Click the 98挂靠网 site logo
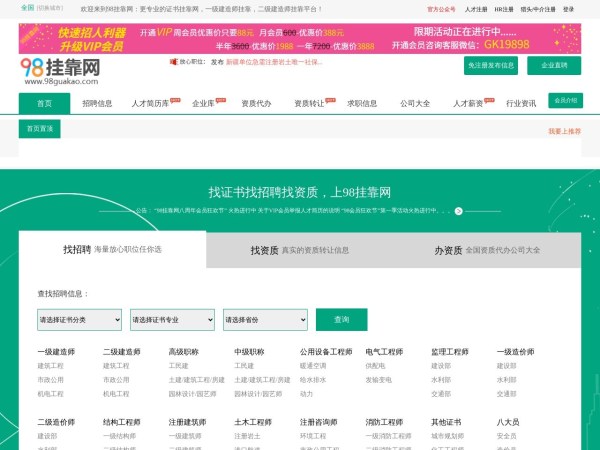This screenshot has width=600, height=450. [60, 70]
